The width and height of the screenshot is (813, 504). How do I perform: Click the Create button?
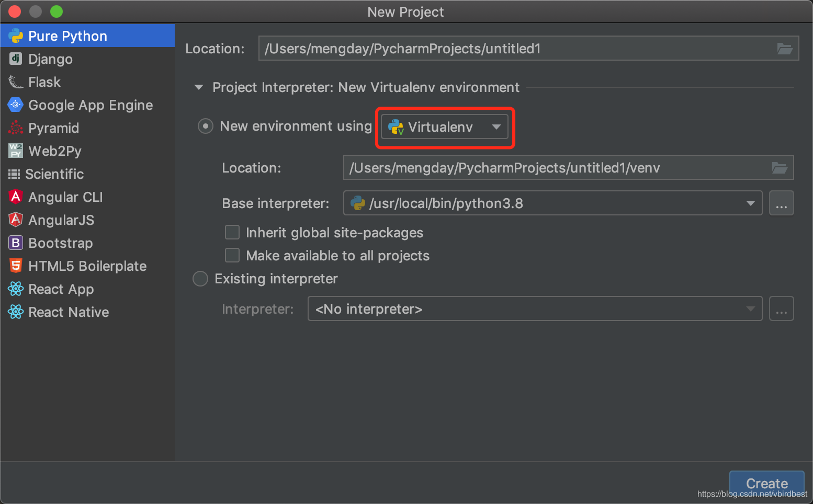(x=766, y=483)
